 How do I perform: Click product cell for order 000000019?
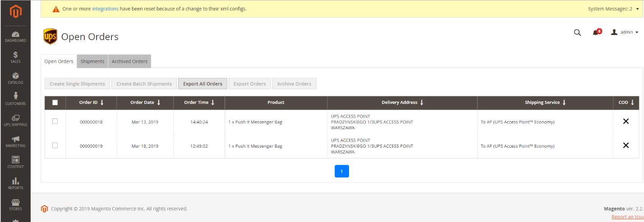point(276,146)
